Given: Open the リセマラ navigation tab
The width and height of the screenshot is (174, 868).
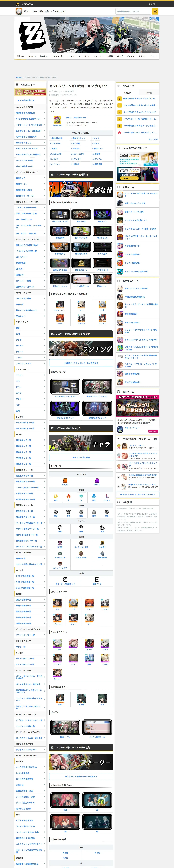Looking at the screenshot, I should (x=32, y=56).
